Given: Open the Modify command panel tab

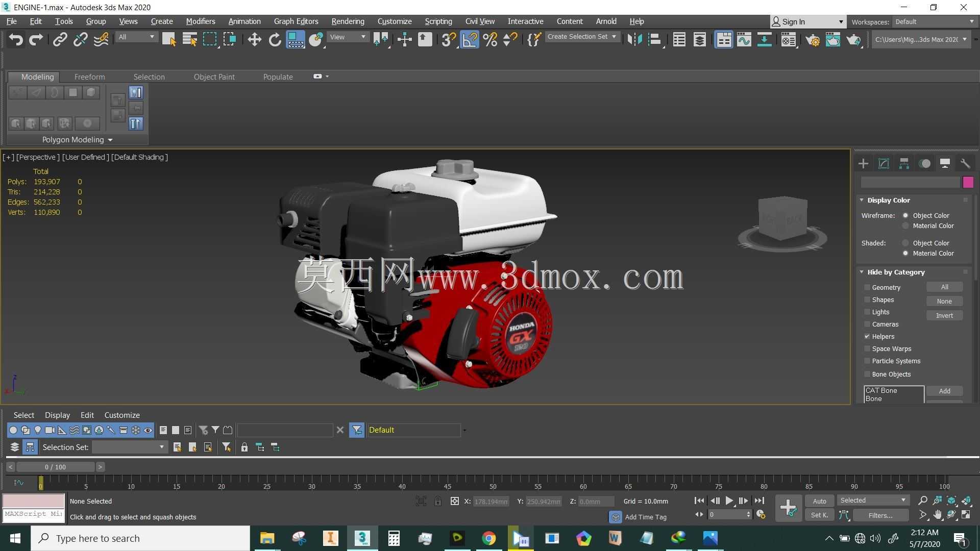Looking at the screenshot, I should pos(884,163).
